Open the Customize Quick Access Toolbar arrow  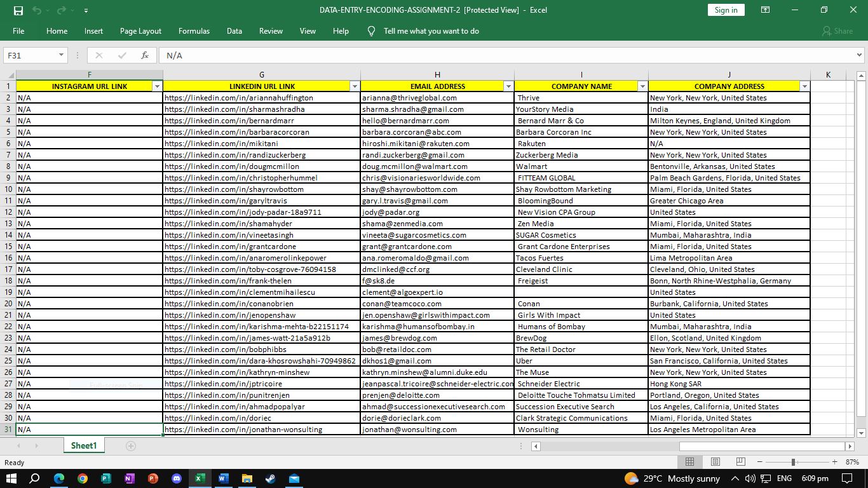click(x=86, y=11)
